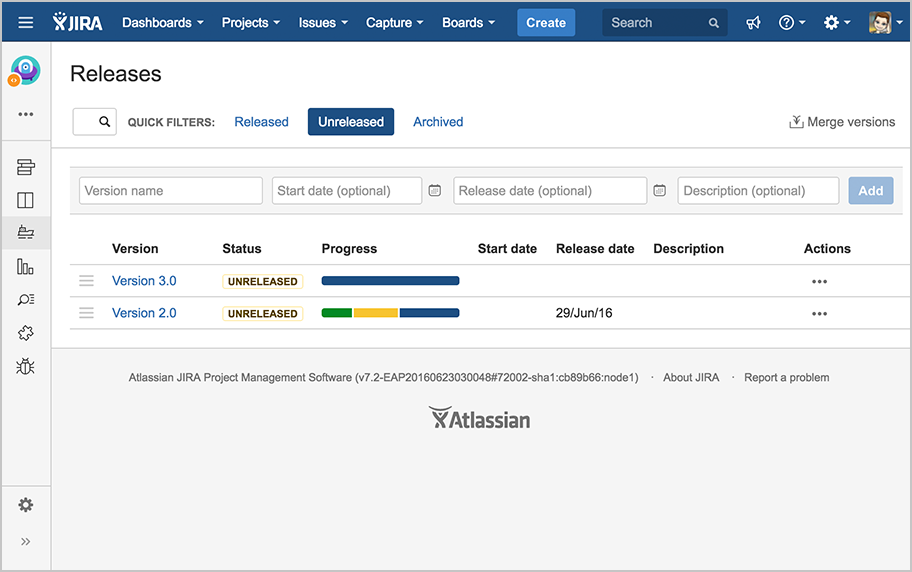Click the Version 2.0 progress bar
912x572 pixels.
[390, 313]
